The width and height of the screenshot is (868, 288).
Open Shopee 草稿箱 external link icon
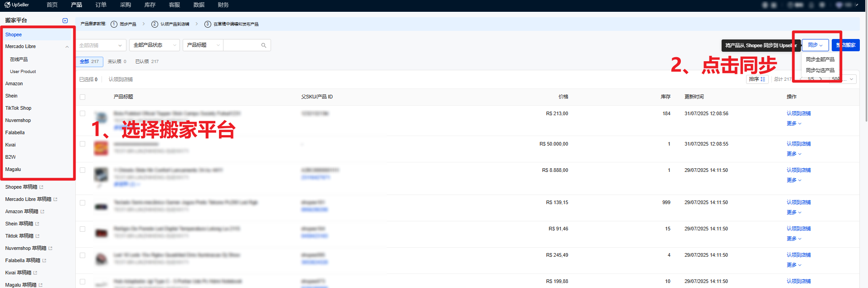pyautogui.click(x=41, y=187)
